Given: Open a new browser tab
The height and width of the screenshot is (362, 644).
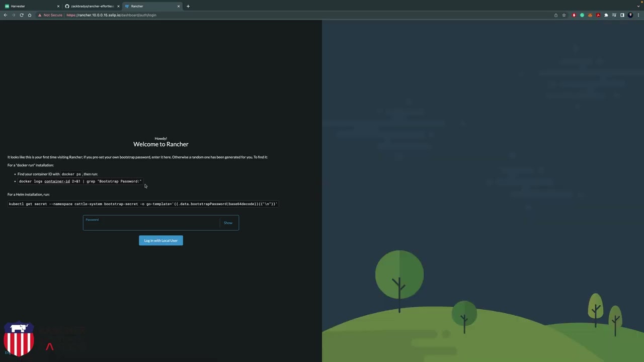Looking at the screenshot, I should 188,7.
